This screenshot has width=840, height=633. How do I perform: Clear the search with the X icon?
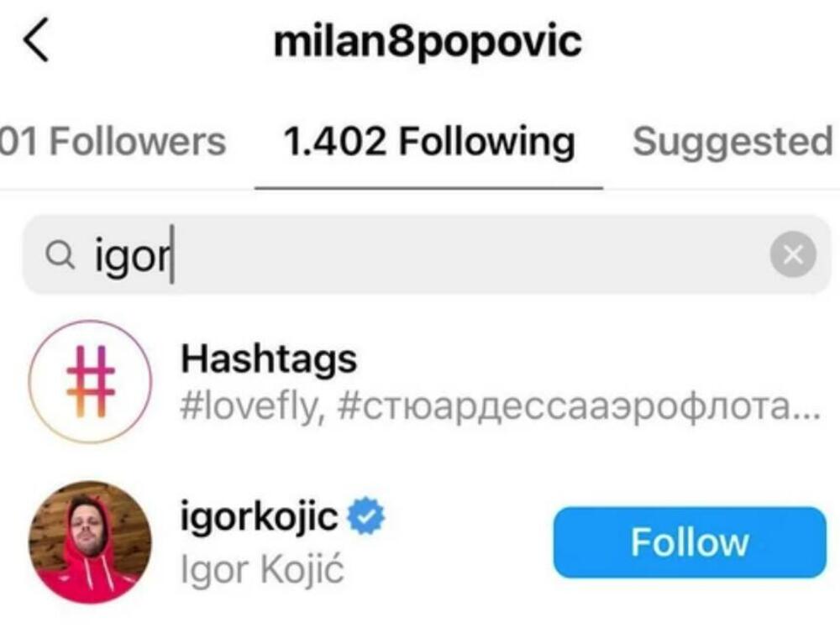(792, 256)
